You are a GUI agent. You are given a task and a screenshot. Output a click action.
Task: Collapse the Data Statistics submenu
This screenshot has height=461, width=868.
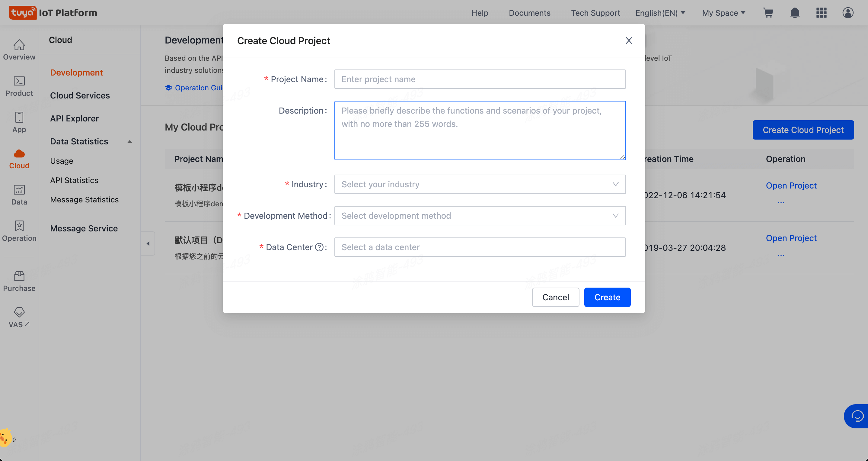(129, 141)
